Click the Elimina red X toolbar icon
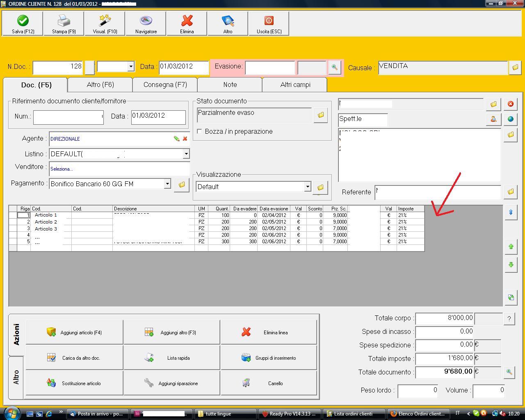The height and width of the screenshot is (420, 525). click(187, 21)
